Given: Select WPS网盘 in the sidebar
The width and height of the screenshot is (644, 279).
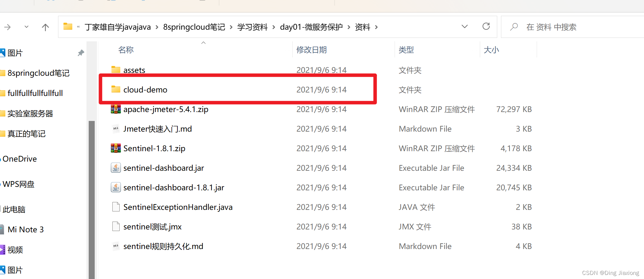Looking at the screenshot, I should [18, 184].
